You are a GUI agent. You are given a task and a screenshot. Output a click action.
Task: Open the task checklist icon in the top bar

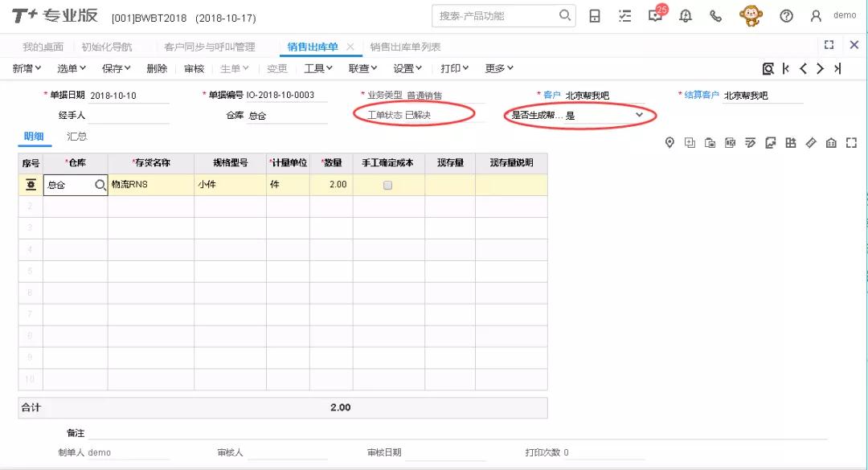[624, 16]
